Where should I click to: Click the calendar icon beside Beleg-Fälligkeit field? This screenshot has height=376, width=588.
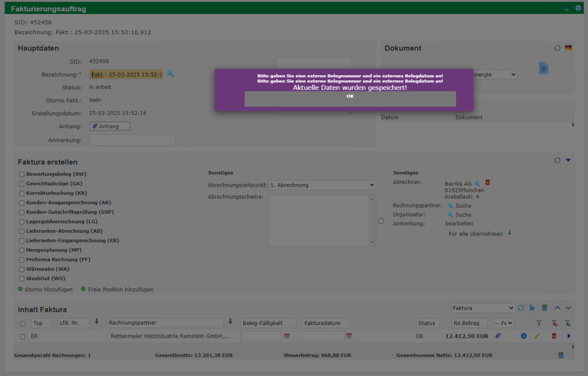[x=287, y=336]
